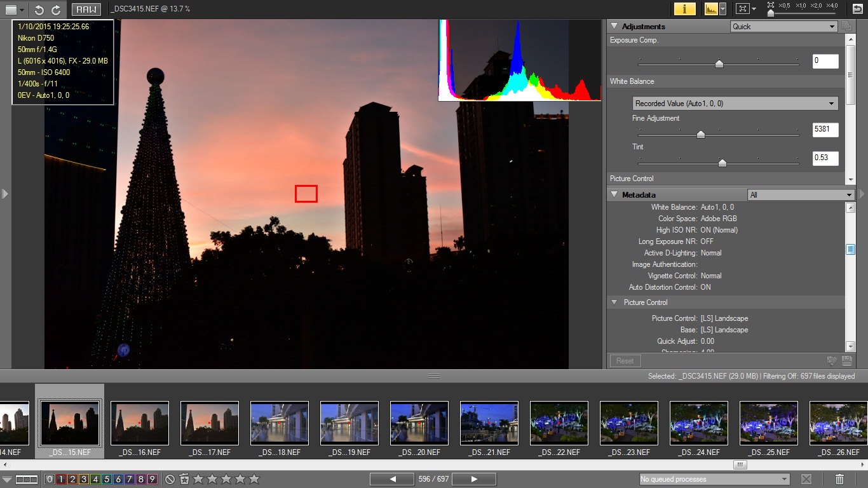The width and height of the screenshot is (868, 488).
Task: Open White Balance Recorded Value dropdown
Action: (735, 104)
